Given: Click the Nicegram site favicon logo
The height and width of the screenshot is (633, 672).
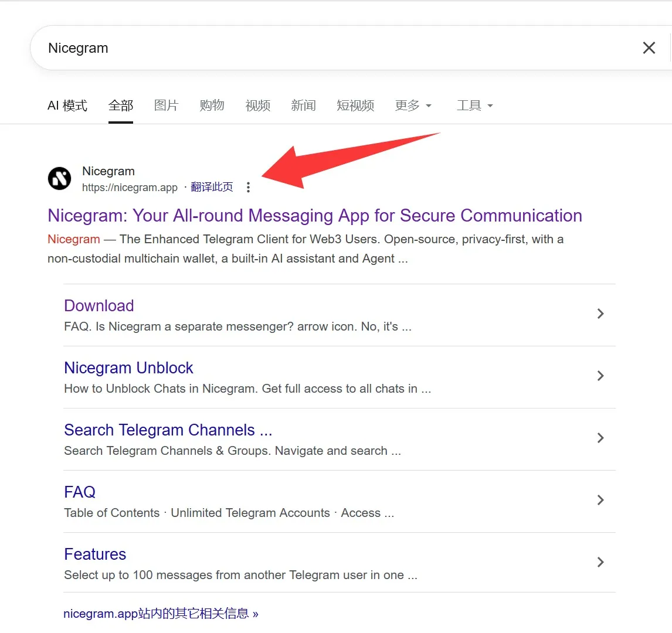Looking at the screenshot, I should (x=59, y=178).
